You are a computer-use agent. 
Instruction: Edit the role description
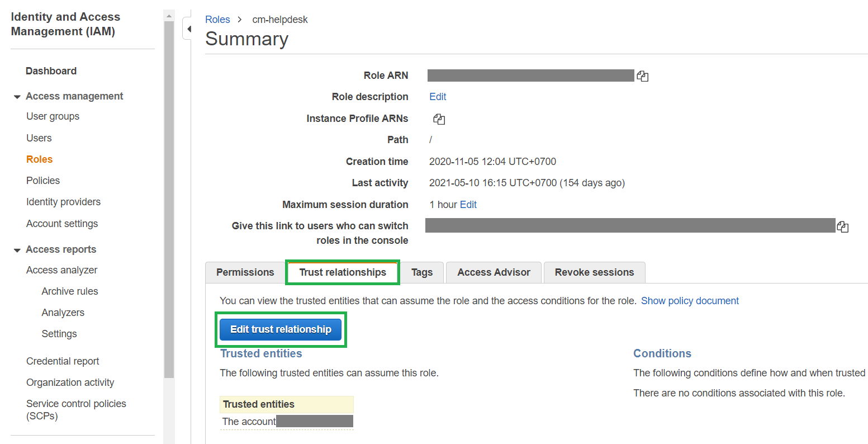438,97
